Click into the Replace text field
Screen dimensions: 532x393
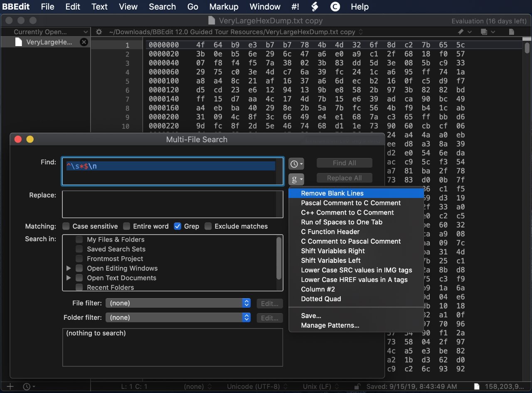point(172,204)
